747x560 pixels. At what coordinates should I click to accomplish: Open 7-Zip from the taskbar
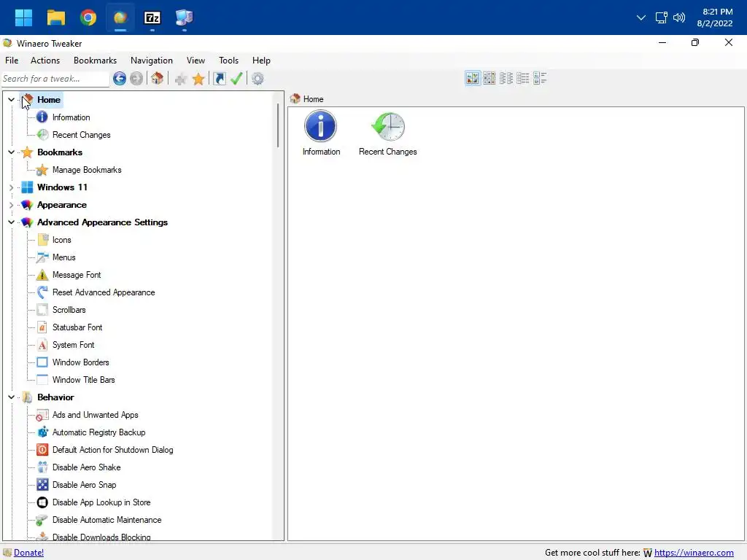pyautogui.click(x=152, y=17)
